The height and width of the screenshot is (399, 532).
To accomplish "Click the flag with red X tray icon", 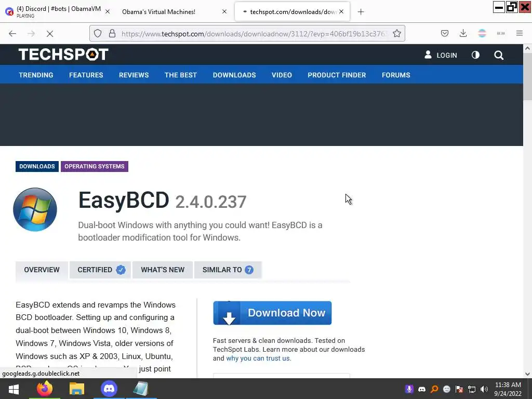I will (x=459, y=389).
